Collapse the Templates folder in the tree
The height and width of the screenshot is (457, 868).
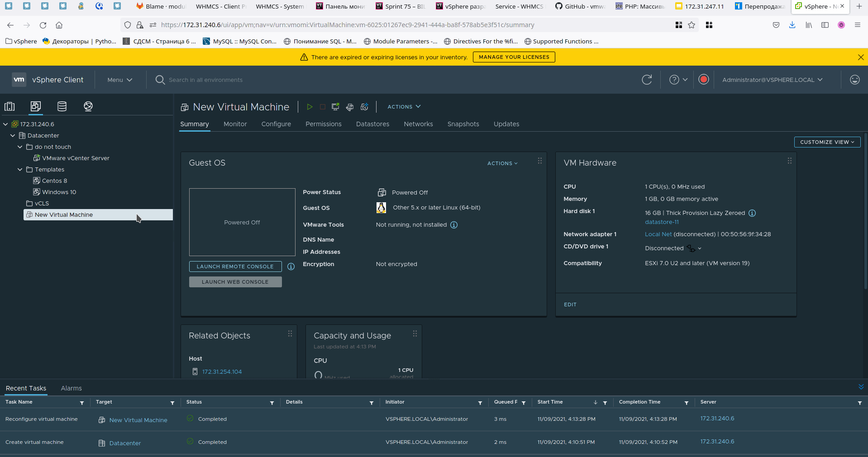[x=20, y=169]
